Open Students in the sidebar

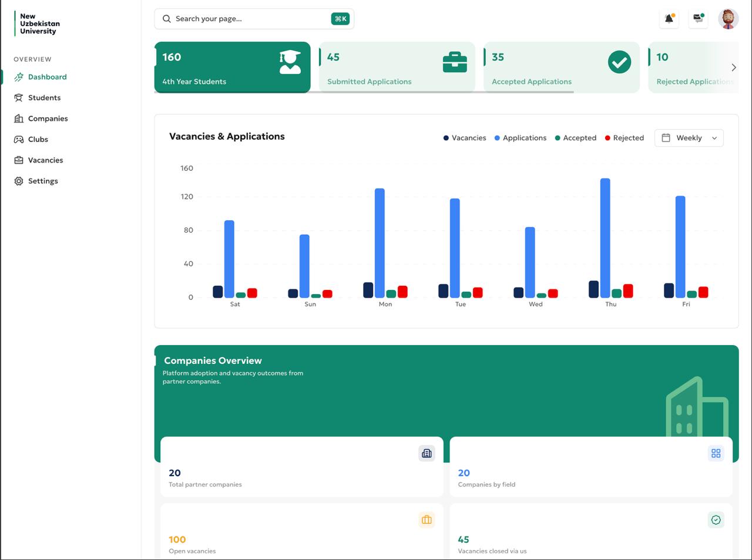click(44, 97)
